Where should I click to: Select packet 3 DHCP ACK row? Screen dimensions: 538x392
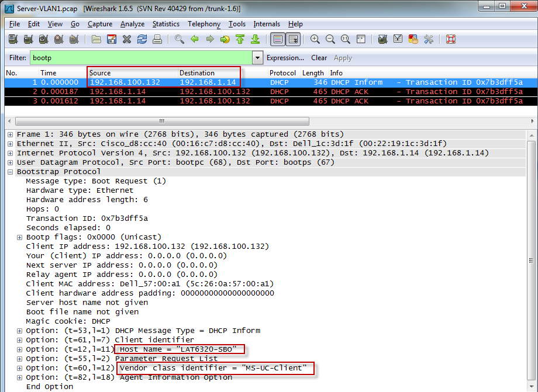pos(271,101)
